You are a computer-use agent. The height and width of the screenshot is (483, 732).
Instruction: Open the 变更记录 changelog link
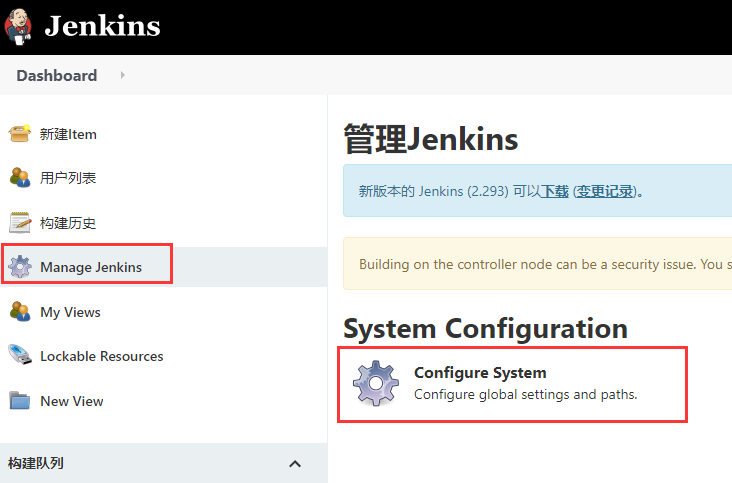(605, 191)
